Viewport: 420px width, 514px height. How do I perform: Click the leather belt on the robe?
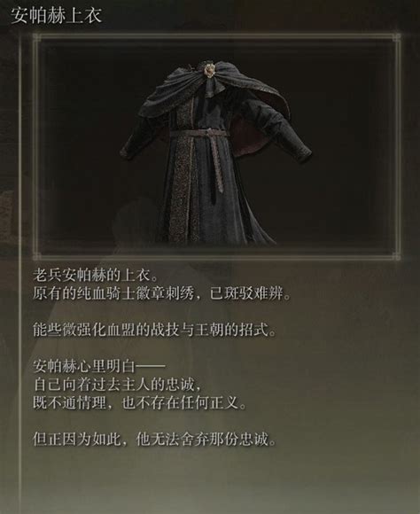point(198,134)
